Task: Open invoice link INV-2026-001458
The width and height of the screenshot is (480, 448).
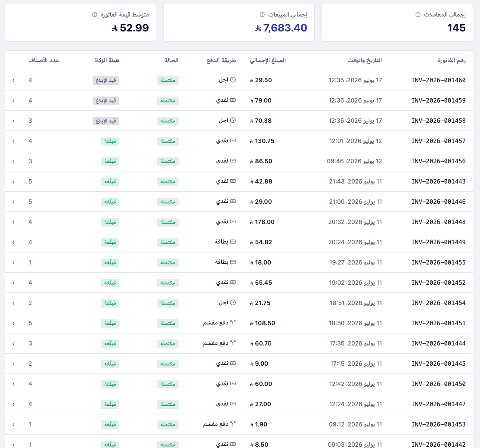Action: [x=438, y=121]
